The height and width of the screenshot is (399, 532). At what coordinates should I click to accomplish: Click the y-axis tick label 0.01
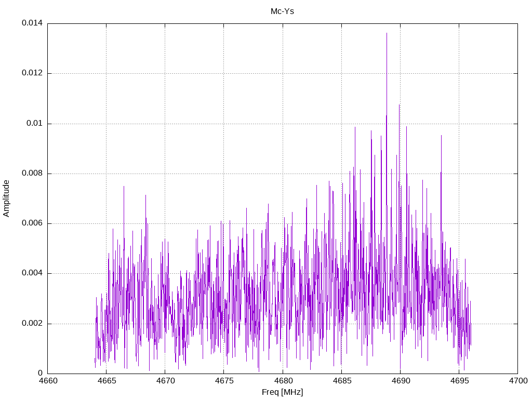click(x=35, y=123)
